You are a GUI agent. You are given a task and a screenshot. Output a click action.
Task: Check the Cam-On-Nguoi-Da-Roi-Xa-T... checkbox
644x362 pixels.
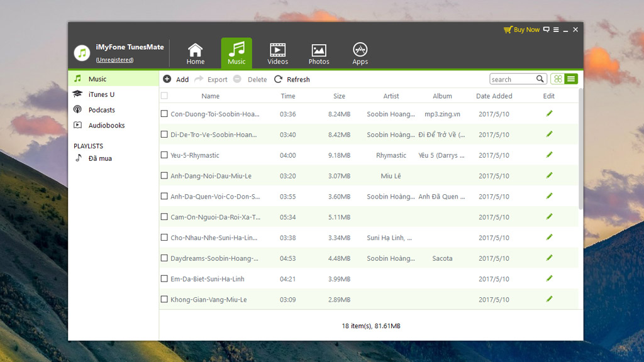point(164,217)
